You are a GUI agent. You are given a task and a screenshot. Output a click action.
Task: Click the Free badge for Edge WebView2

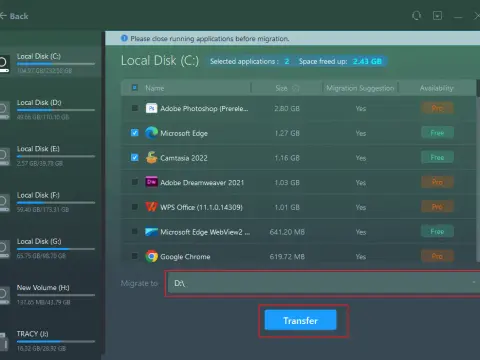click(x=437, y=231)
